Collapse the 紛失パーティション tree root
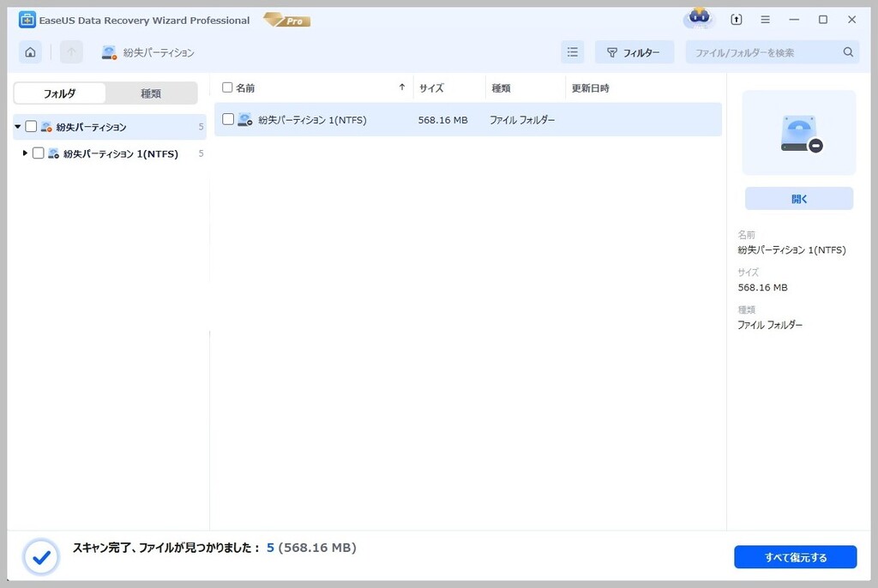The width and height of the screenshot is (878, 588). (x=18, y=127)
